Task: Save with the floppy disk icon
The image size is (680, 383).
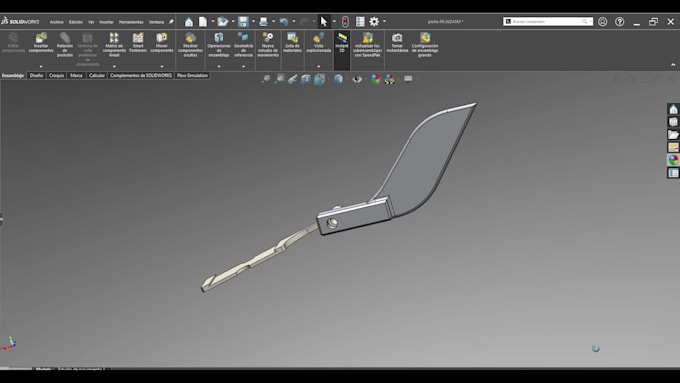Action: pyautogui.click(x=243, y=22)
